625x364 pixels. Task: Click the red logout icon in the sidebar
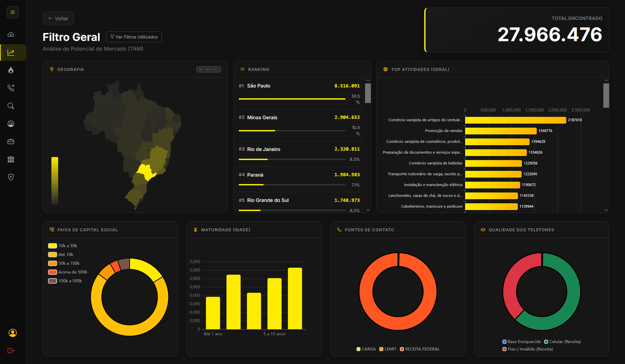[x=11, y=351]
